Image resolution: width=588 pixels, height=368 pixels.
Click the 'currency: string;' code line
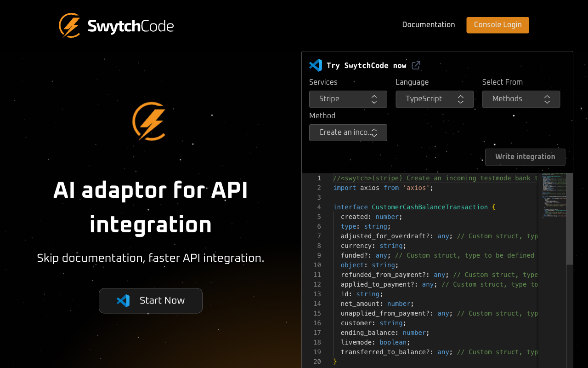click(373, 246)
